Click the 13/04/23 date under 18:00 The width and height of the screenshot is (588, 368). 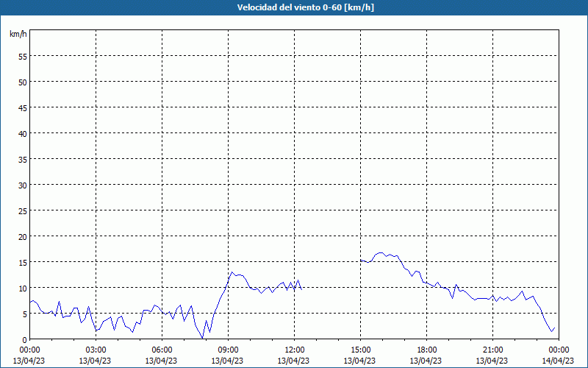pos(426,361)
